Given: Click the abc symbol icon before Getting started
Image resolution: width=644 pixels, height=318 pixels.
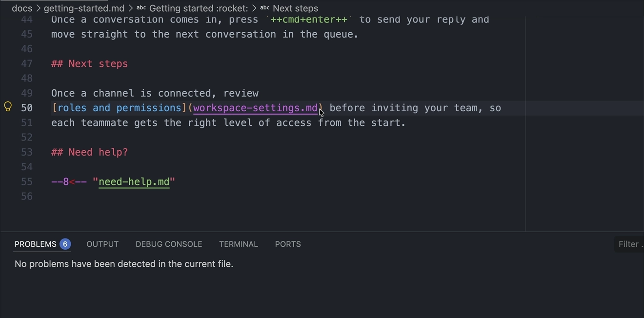Looking at the screenshot, I should pyautogui.click(x=141, y=8).
